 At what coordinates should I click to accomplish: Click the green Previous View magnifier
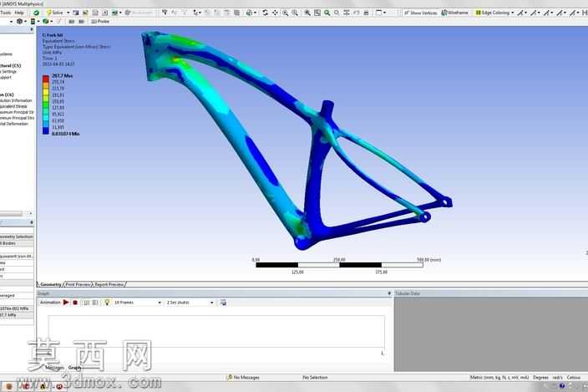[x=327, y=13]
